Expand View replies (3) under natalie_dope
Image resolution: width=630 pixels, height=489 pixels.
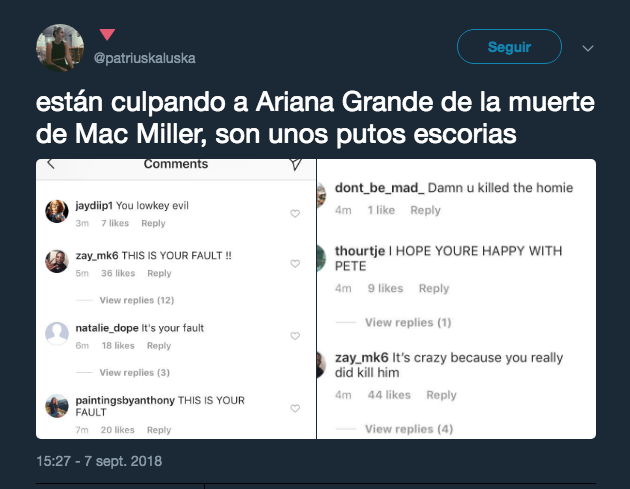pyautogui.click(x=135, y=372)
